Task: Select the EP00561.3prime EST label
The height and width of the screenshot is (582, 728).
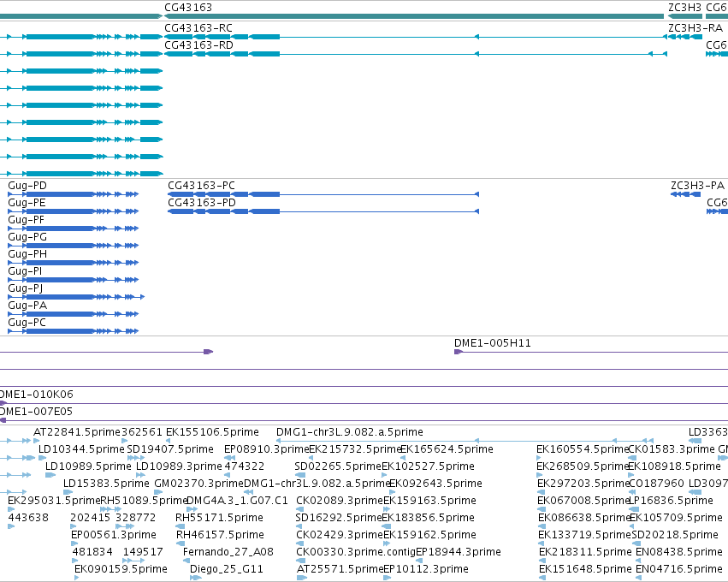Action: (x=114, y=535)
